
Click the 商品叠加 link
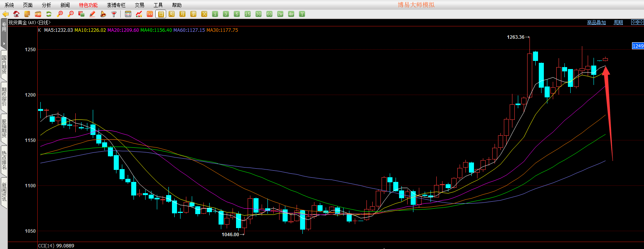(596, 22)
